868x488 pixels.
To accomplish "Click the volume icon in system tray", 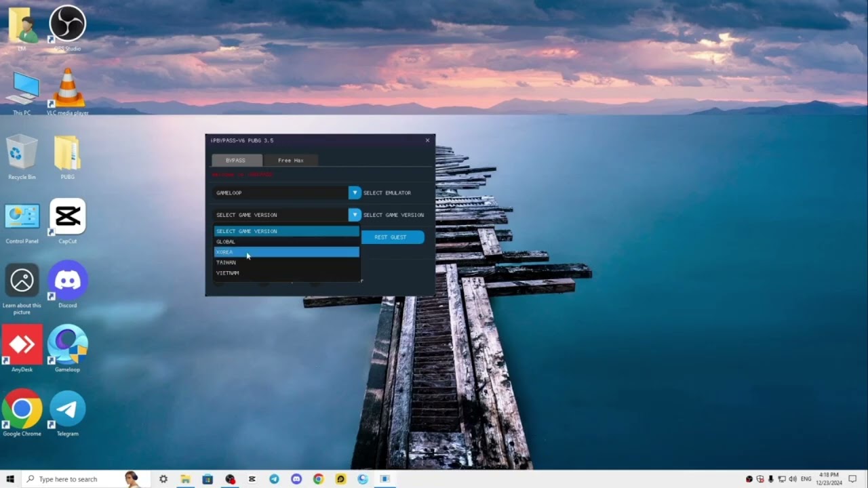I will click(x=793, y=479).
